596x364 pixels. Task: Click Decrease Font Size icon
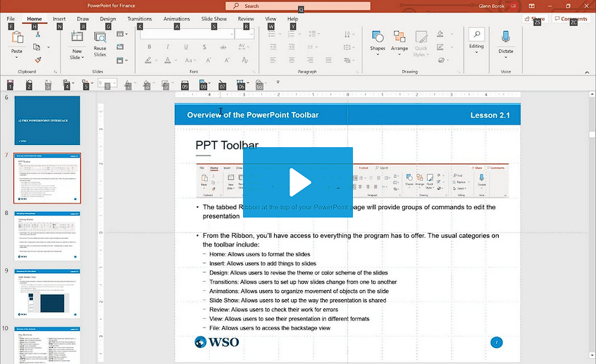tap(227, 60)
